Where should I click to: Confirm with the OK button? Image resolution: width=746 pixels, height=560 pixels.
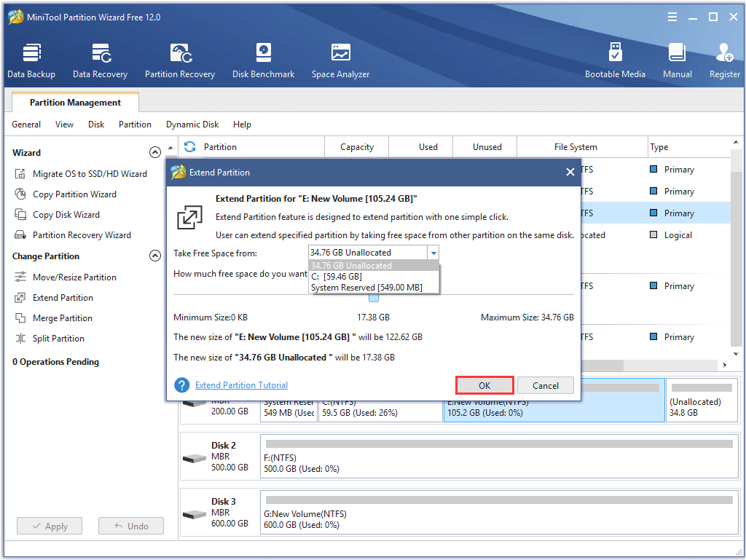pyautogui.click(x=484, y=385)
